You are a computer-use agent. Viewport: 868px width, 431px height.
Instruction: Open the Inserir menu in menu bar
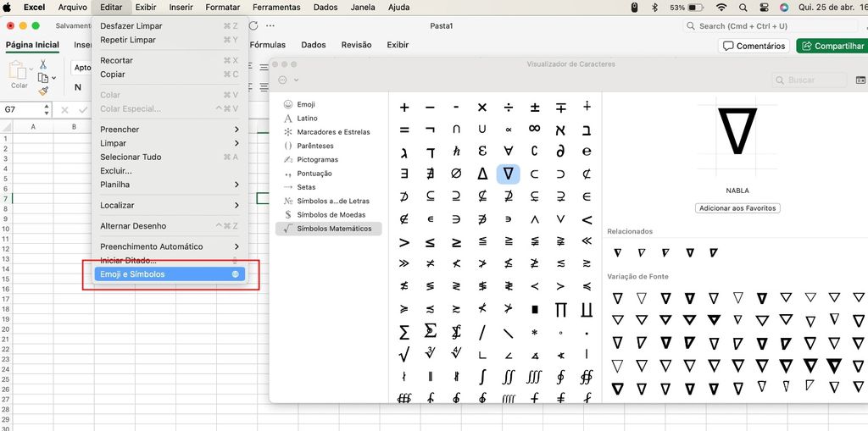181,7
